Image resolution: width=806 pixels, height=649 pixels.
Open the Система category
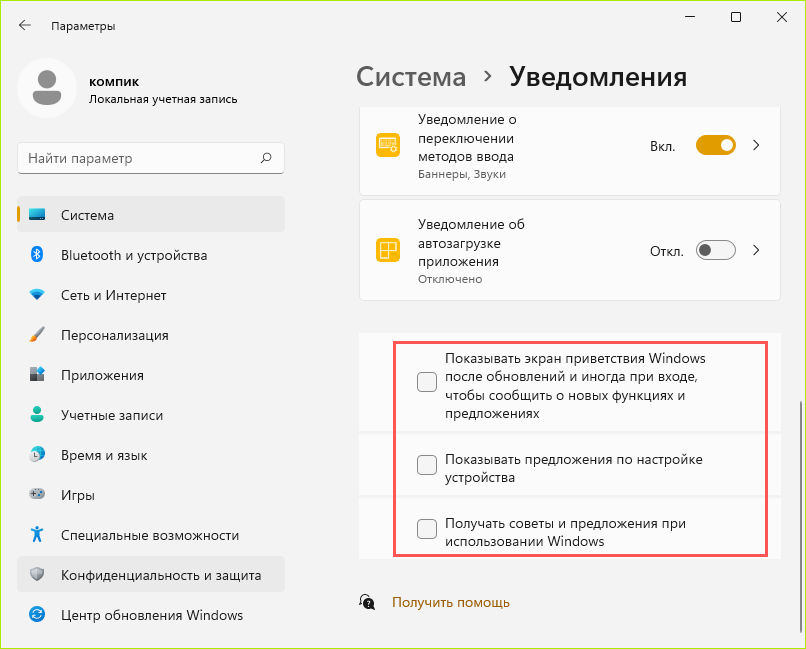pyautogui.click(x=151, y=214)
